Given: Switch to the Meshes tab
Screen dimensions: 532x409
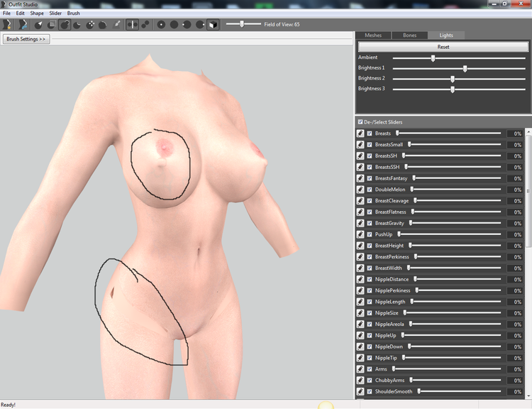Looking at the screenshot, I should (x=373, y=36).
